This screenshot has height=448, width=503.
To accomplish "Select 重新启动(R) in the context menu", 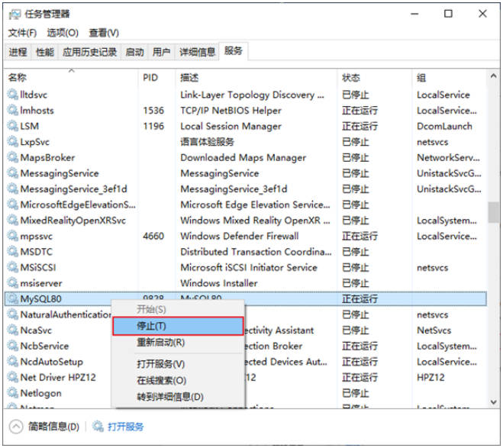I will (x=161, y=342).
